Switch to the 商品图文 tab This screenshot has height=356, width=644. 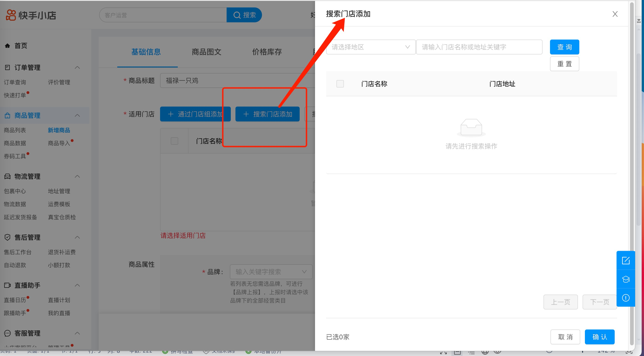pos(206,52)
